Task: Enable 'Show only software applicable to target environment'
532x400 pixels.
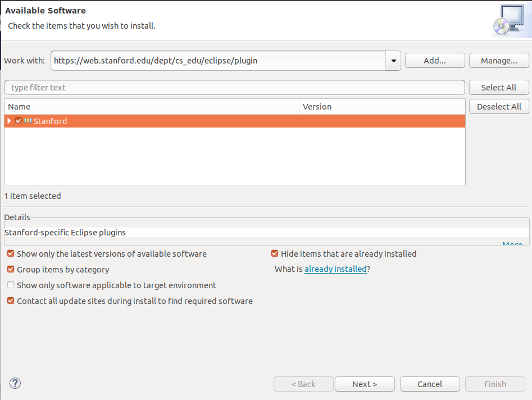Action: point(11,285)
